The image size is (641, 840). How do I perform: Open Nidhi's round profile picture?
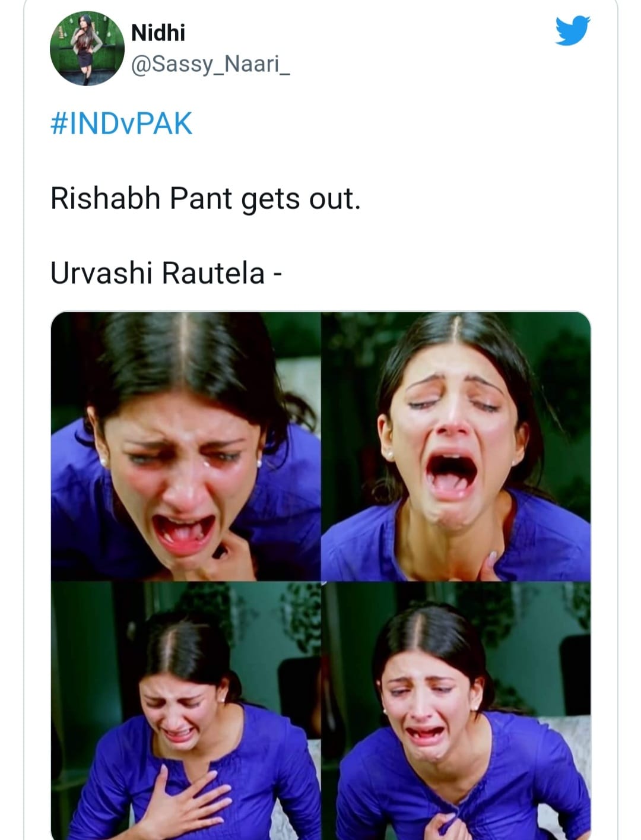coord(87,48)
